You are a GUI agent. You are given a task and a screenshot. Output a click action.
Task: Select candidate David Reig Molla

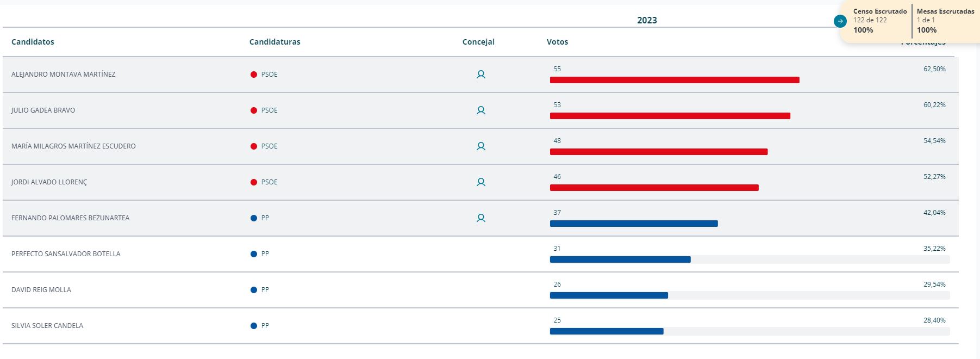(x=41, y=290)
